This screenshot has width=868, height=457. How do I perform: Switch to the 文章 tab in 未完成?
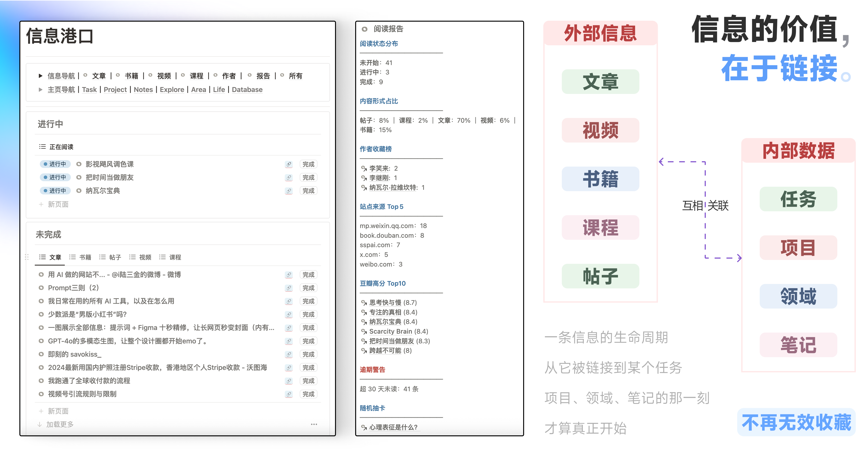coord(50,258)
